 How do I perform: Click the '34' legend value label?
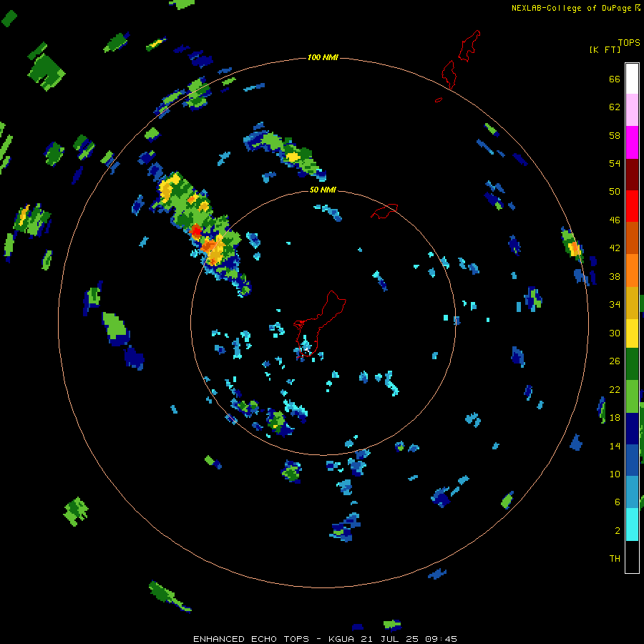(615, 304)
